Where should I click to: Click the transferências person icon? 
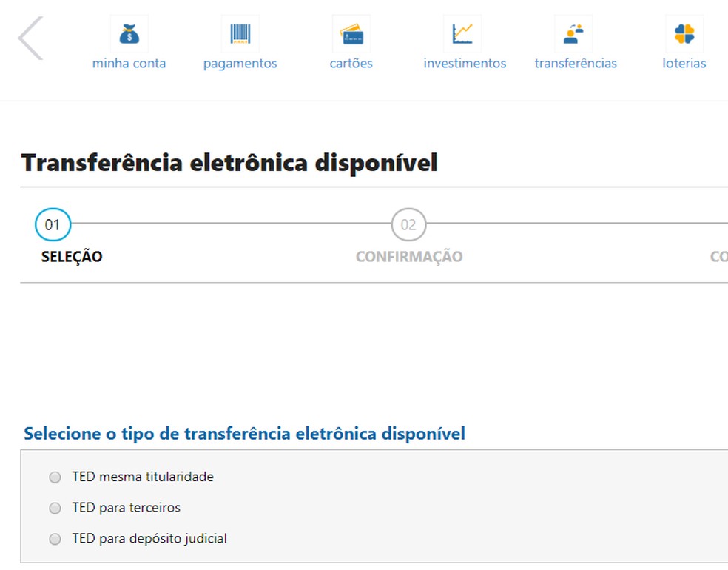tap(576, 33)
